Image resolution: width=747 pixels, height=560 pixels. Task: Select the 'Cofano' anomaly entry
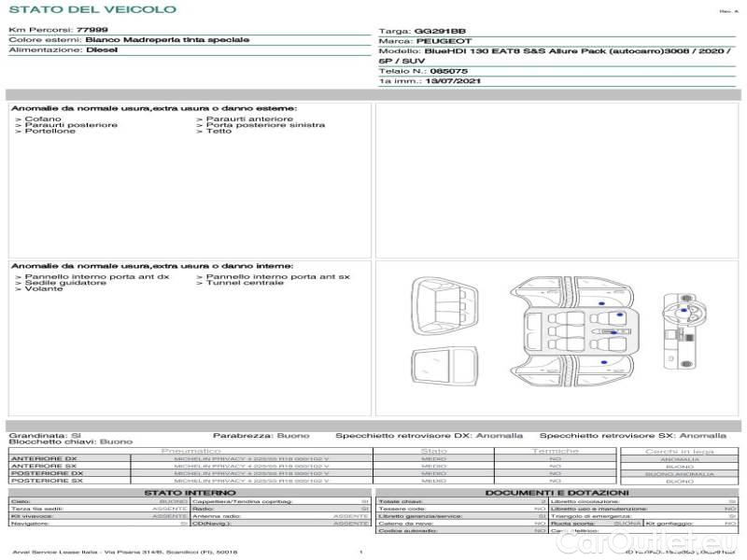tap(43, 119)
